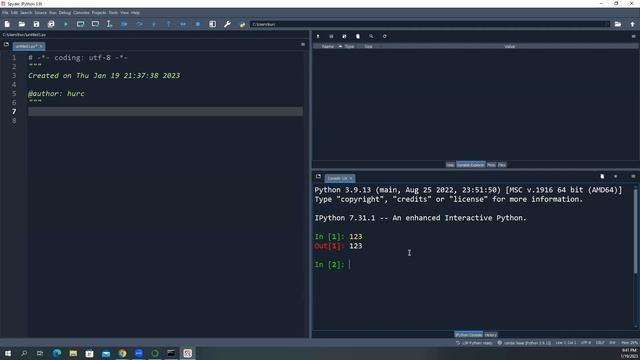Viewport: 640px width, 360px height.
Task: Open the Source menu
Action: point(40,13)
